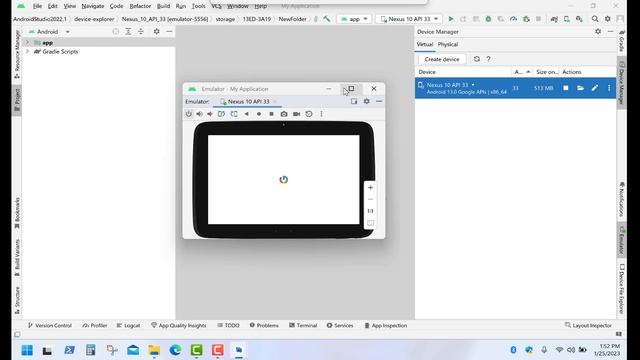Open Terminal tool window
Image resolution: width=640 pixels, height=360 pixels.
303,325
